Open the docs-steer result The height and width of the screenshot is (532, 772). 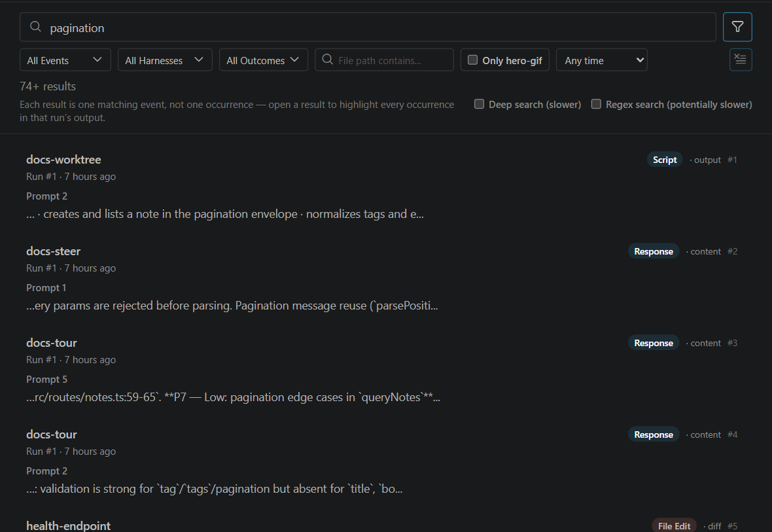pos(53,251)
